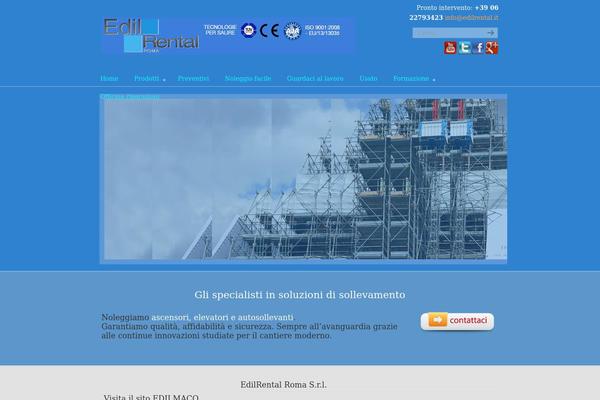
Task: Go to the Home menu item
Action: coord(109,78)
